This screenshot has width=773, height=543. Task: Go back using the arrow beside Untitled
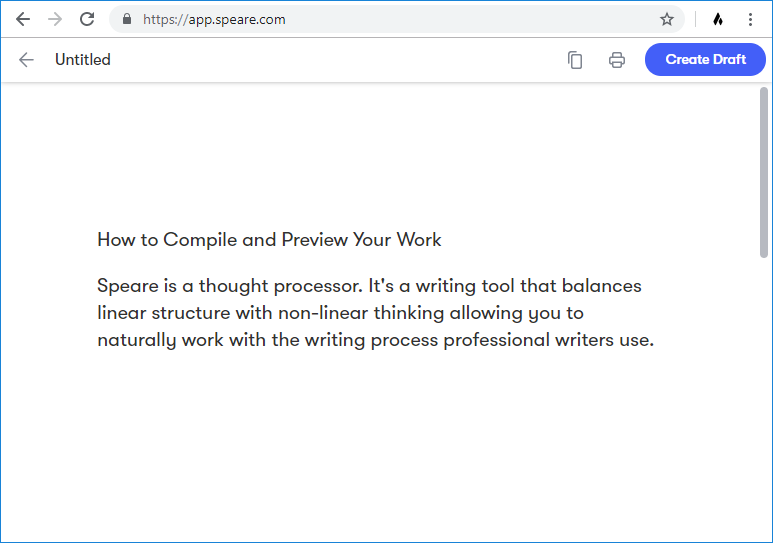(26, 60)
